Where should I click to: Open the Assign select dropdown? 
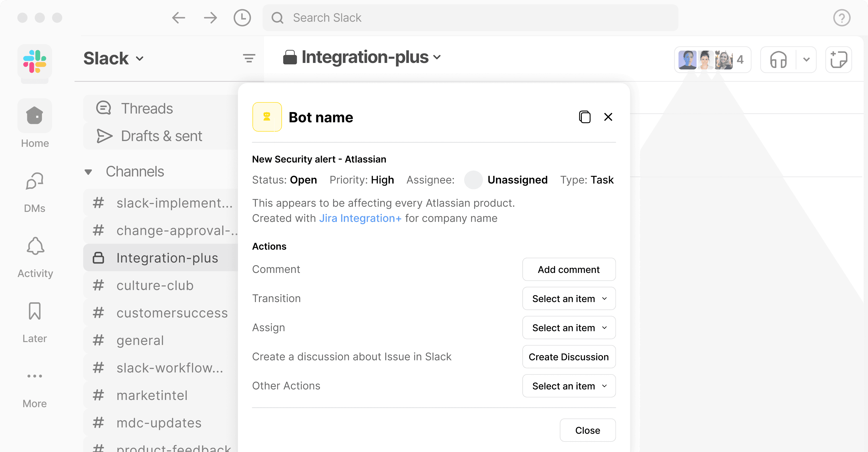(x=569, y=328)
